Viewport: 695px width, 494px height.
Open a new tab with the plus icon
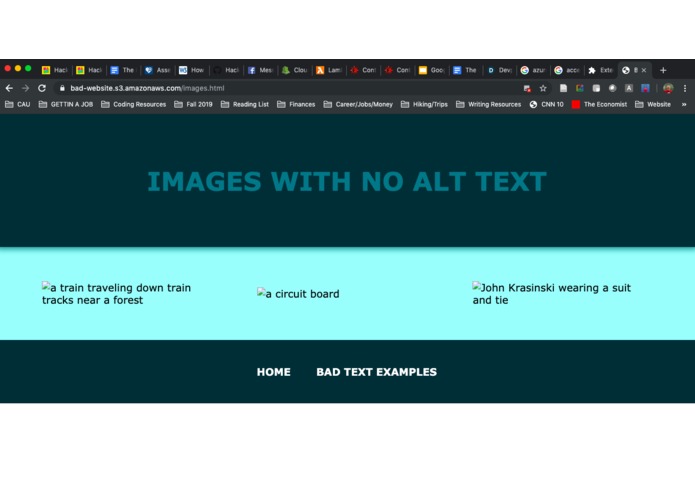[663, 70]
